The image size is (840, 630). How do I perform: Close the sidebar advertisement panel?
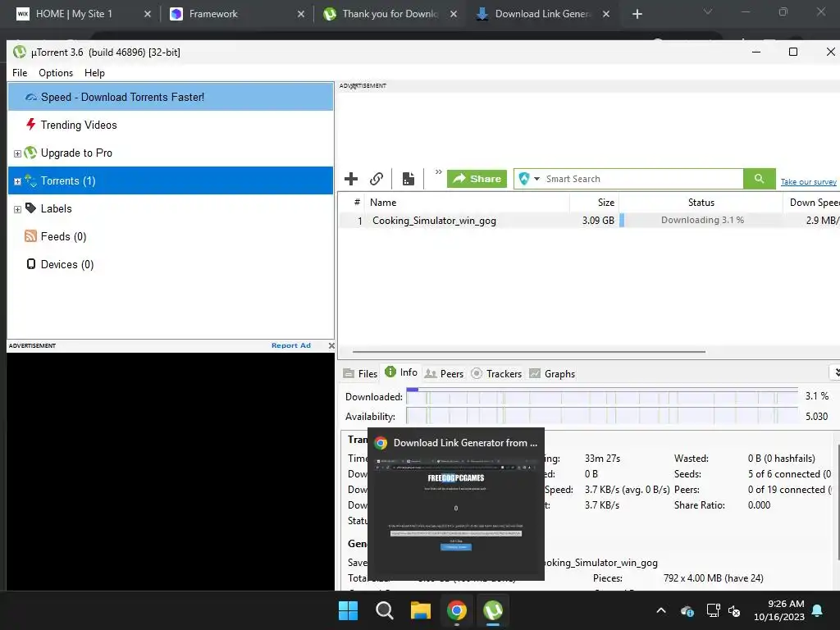point(331,345)
